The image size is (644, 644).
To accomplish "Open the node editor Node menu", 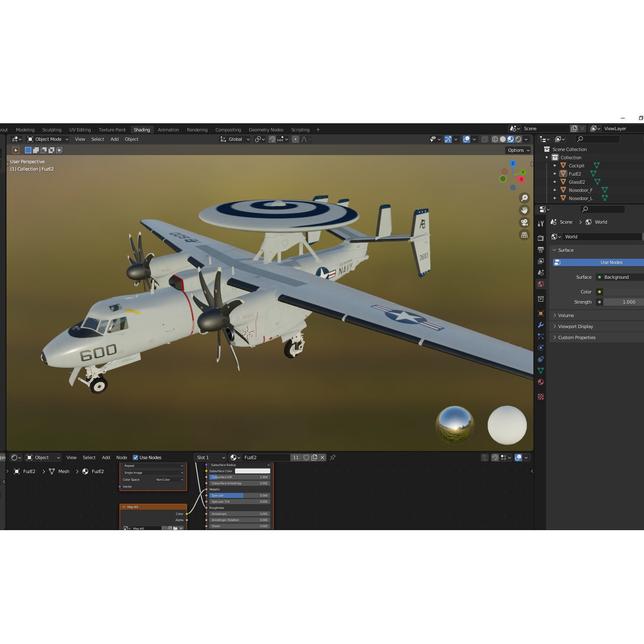I will pos(122,457).
